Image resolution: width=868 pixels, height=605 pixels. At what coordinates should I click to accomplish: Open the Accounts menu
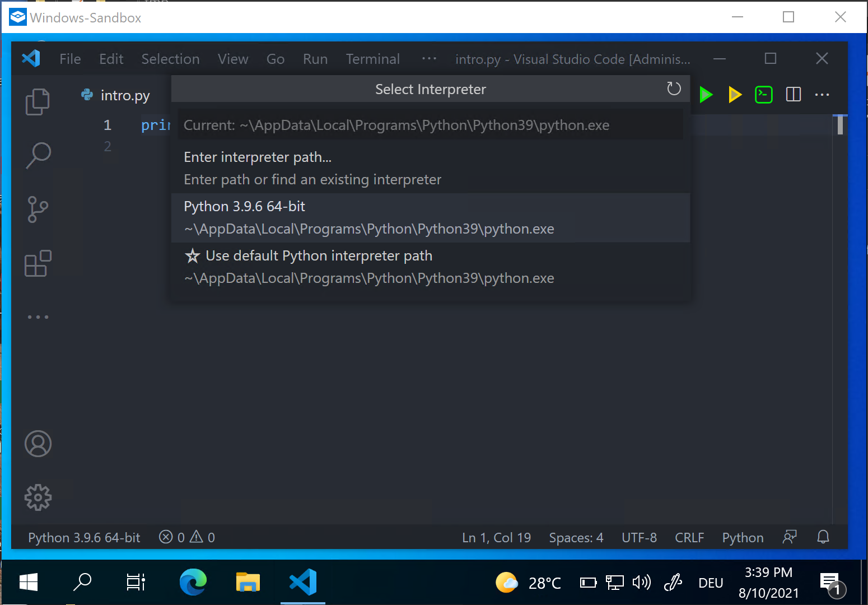click(38, 444)
